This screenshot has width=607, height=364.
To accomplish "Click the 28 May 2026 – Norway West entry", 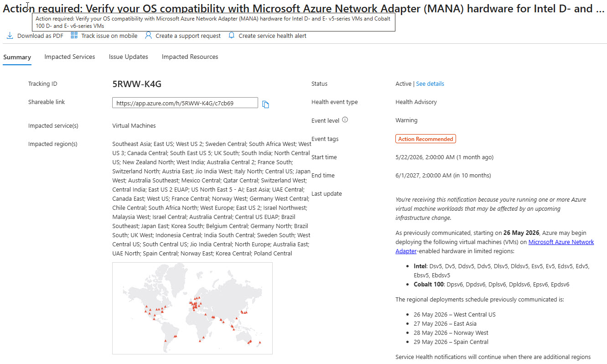I will (451, 333).
